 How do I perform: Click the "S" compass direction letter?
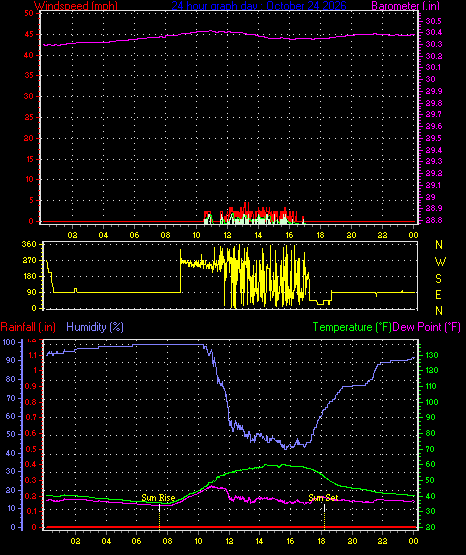(x=439, y=279)
